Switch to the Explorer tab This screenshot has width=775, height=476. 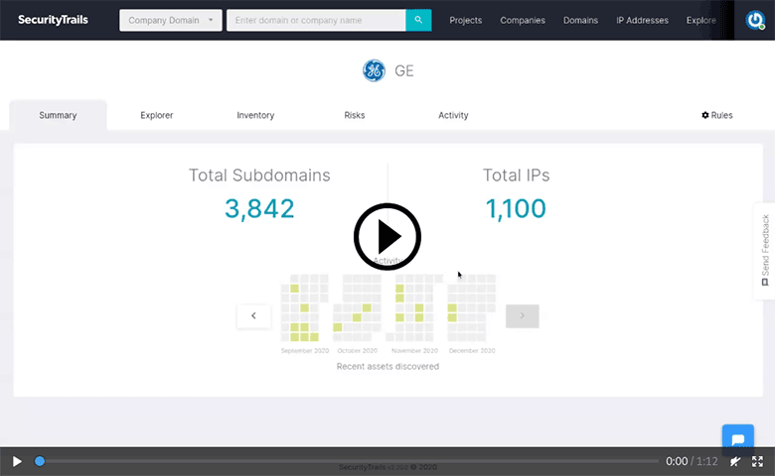(156, 115)
